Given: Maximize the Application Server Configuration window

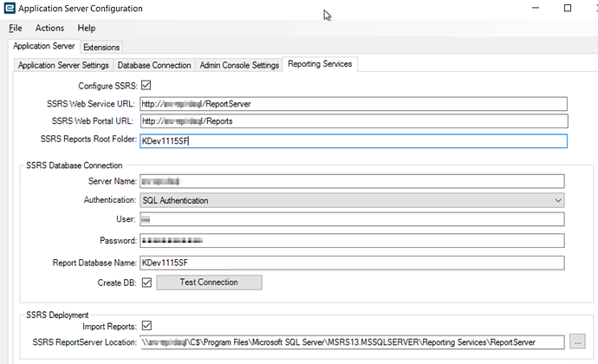Looking at the screenshot, I should 568,8.
